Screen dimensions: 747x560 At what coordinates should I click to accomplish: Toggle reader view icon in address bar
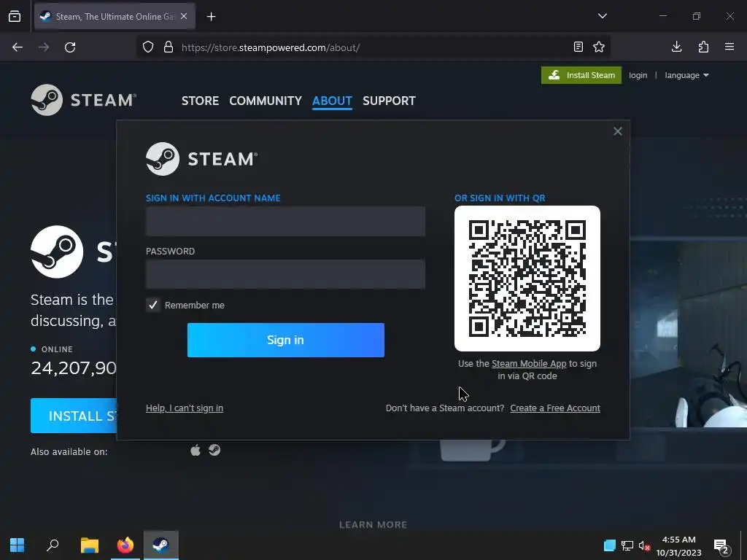(x=578, y=47)
